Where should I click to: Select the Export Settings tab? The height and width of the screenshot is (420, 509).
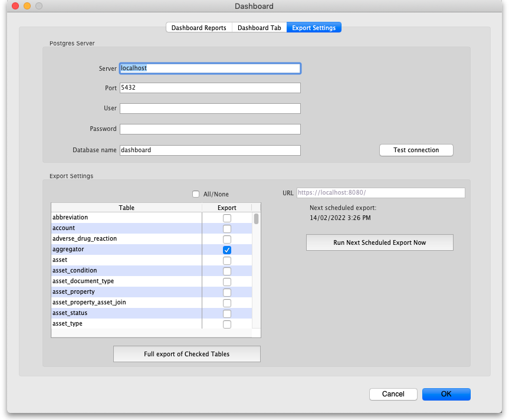(x=314, y=28)
